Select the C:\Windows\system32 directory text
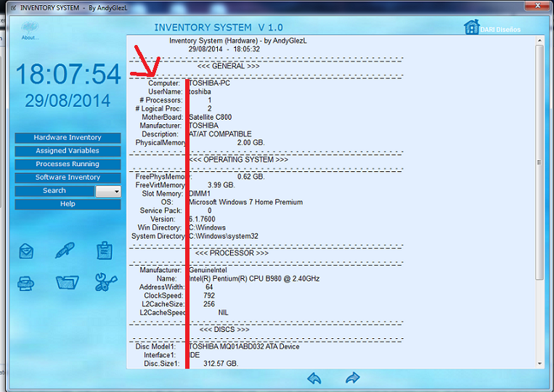The width and height of the screenshot is (554, 392). (x=224, y=236)
